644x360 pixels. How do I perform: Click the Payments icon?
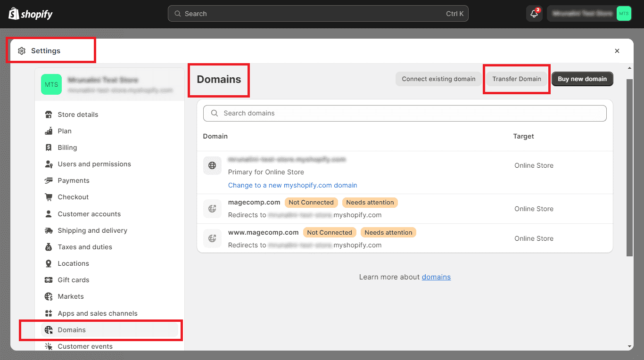49,180
